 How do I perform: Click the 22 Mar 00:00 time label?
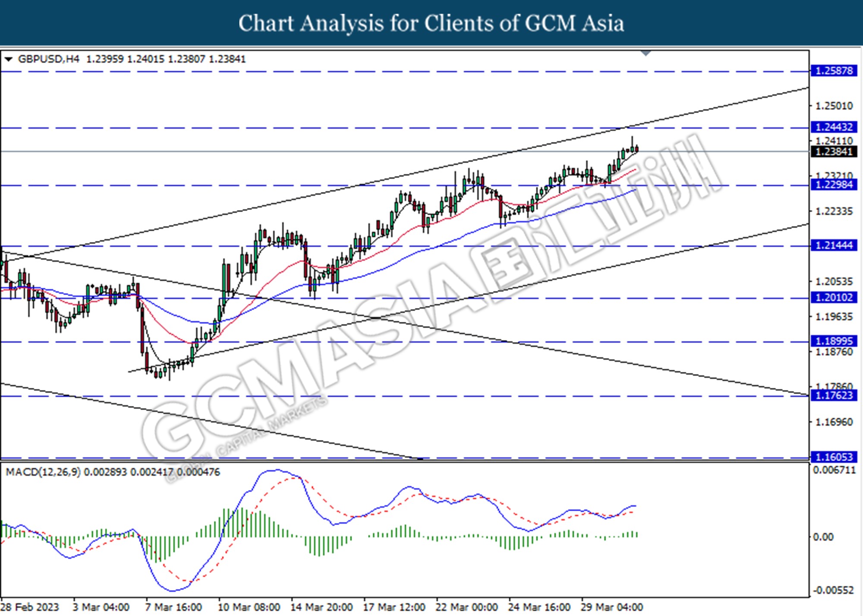click(466, 607)
